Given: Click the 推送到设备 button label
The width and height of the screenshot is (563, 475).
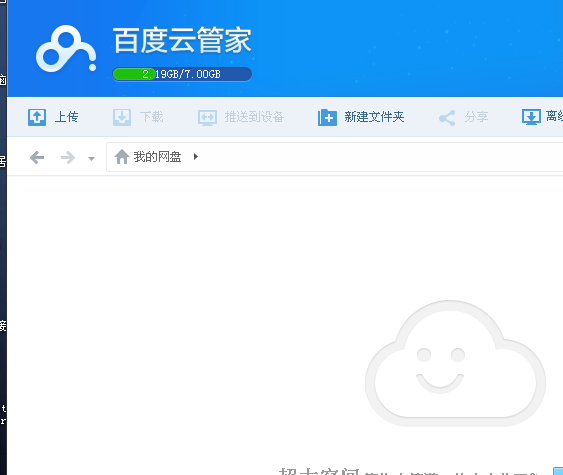Looking at the screenshot, I should [x=254, y=117].
